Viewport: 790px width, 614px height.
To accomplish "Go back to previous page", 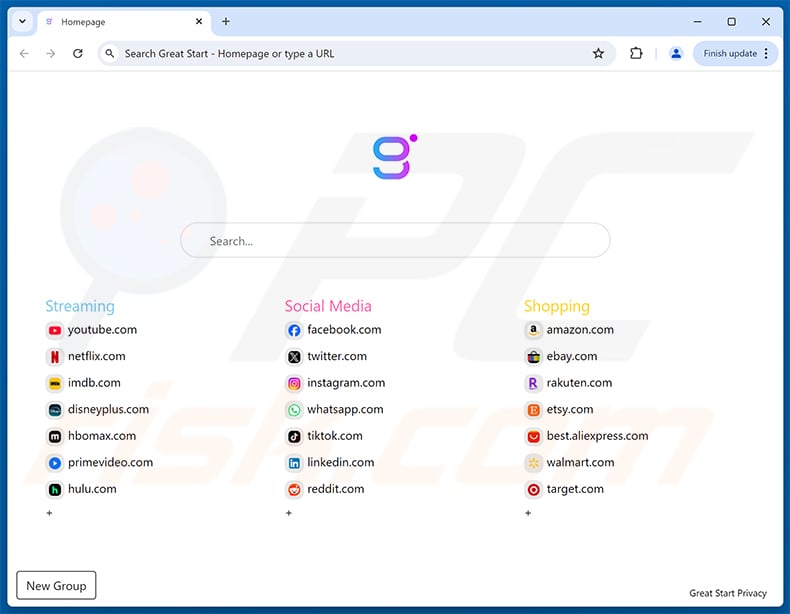I will [x=24, y=53].
